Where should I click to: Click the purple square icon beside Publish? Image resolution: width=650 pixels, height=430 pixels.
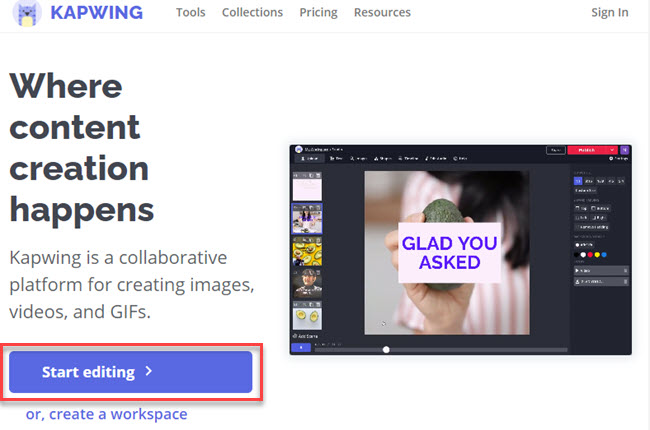pyautogui.click(x=625, y=150)
